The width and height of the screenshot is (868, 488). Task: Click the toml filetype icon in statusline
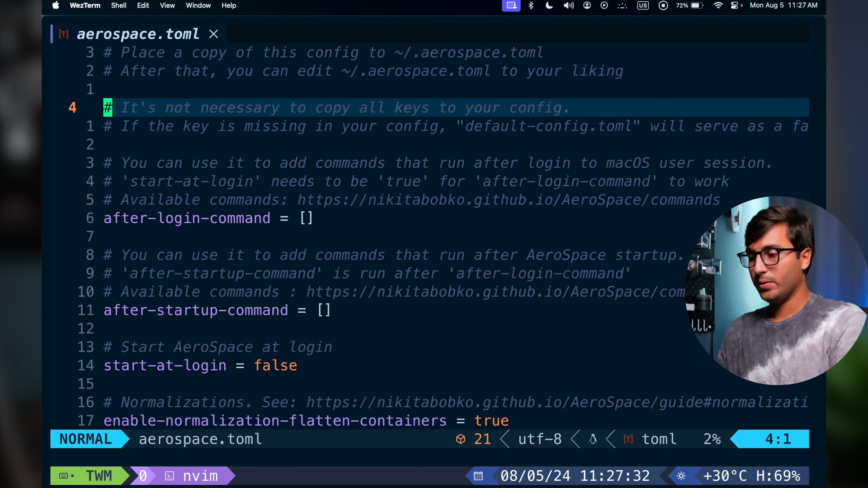coord(628,439)
